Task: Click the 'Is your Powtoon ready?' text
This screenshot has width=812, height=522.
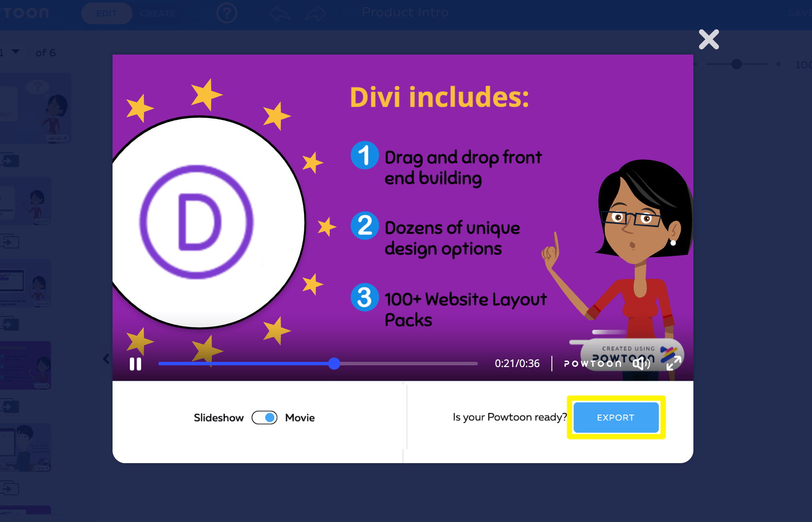Action: tap(510, 417)
